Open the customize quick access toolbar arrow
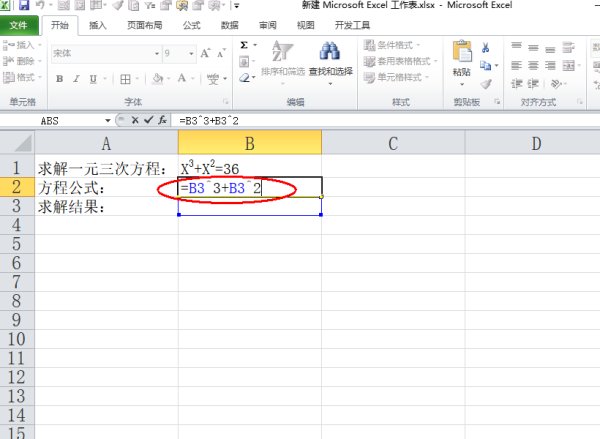The height and width of the screenshot is (439, 600). [237, 6]
